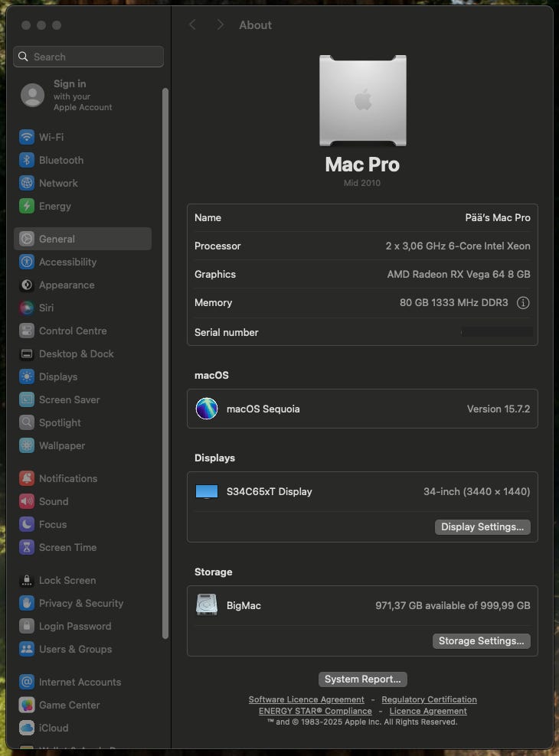Open Login Password icon

coord(27,627)
